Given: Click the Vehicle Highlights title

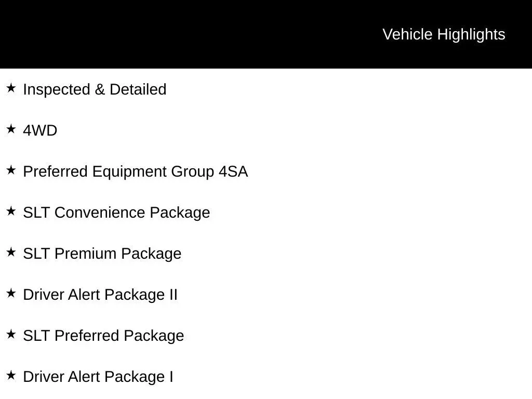Looking at the screenshot, I should (x=444, y=34).
